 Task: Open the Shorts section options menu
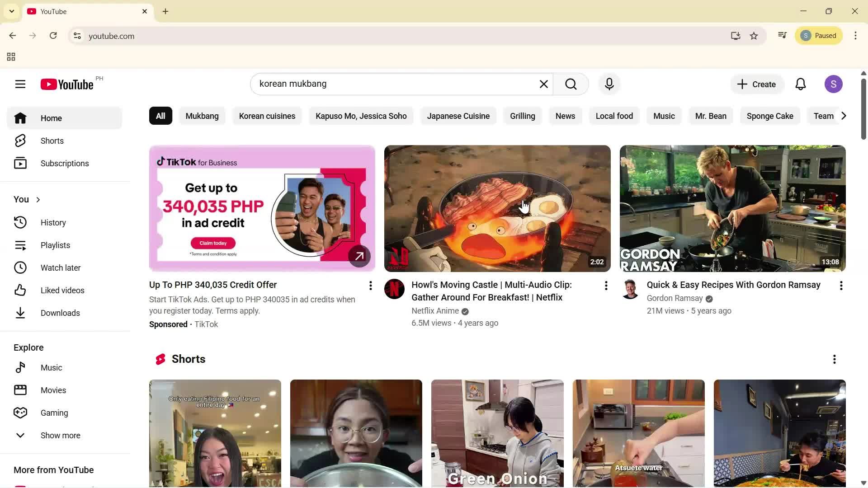click(x=834, y=359)
